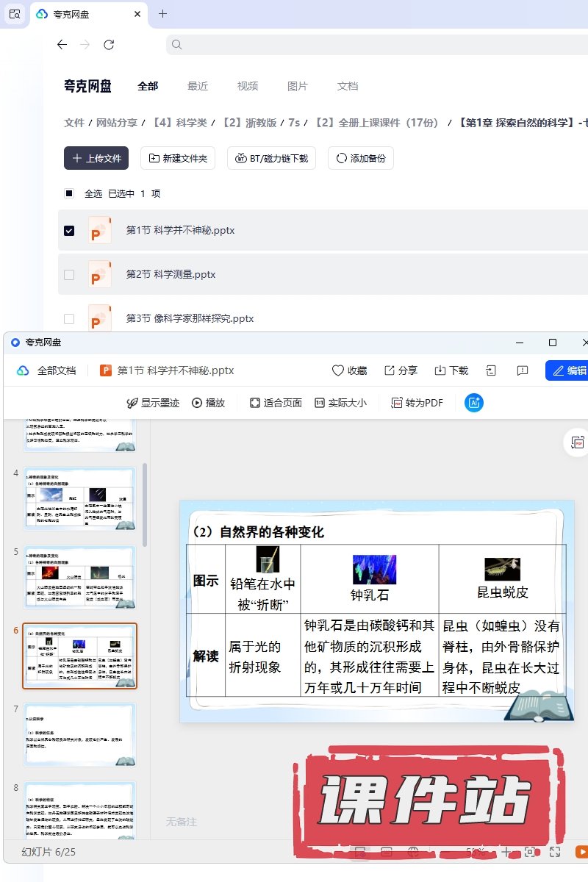This screenshot has height=882, width=588.
Task: Click the 上传文件 upload button
Action: point(96,158)
